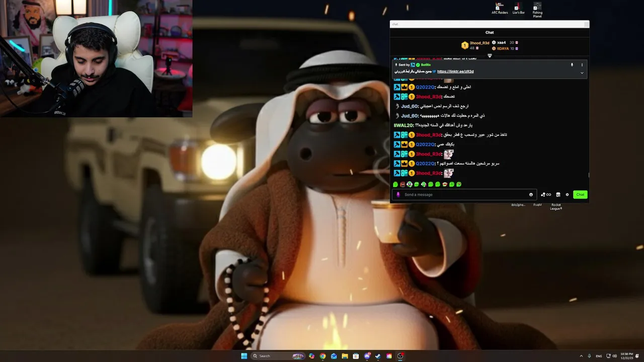This screenshot has width=644, height=362.
Task: Click Q2022Q on the سربو مرشحين message
Action: point(426,163)
